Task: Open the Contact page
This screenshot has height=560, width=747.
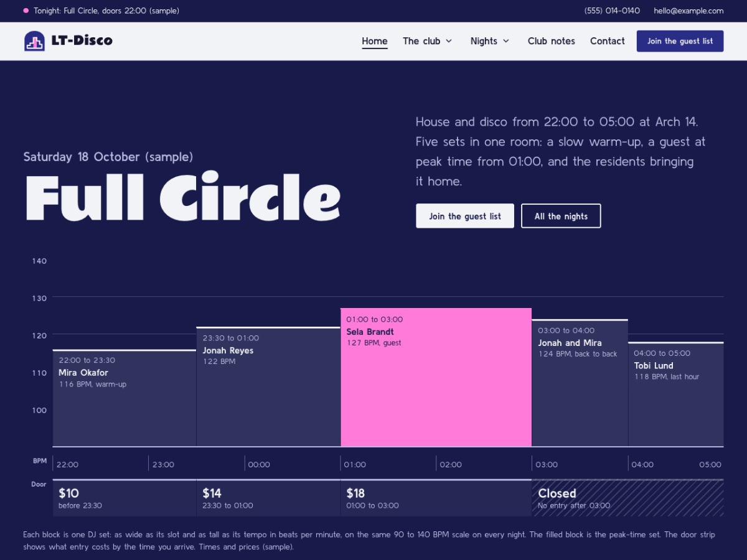Action: tap(608, 41)
